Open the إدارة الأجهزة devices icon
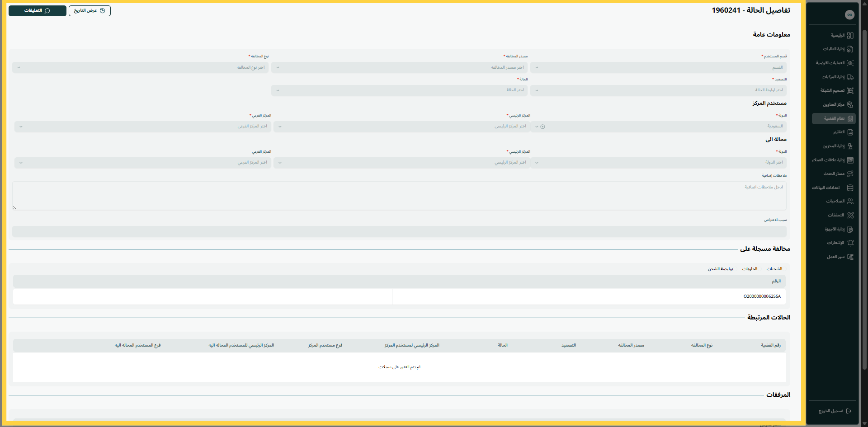The height and width of the screenshot is (427, 868). coord(850,229)
